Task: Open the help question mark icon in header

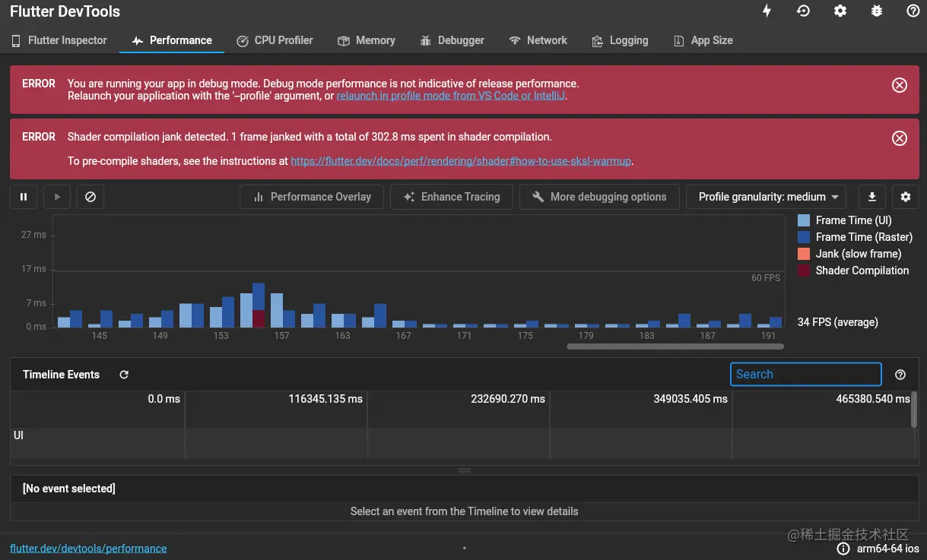Action: click(x=913, y=11)
